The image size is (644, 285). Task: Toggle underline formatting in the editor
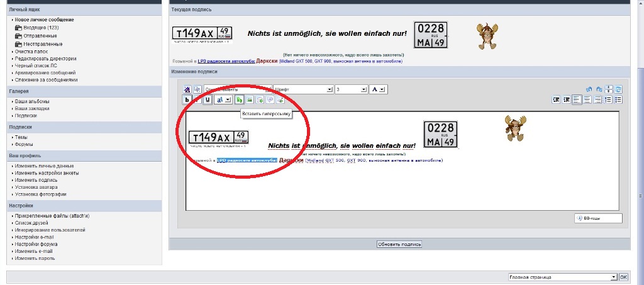click(x=208, y=99)
